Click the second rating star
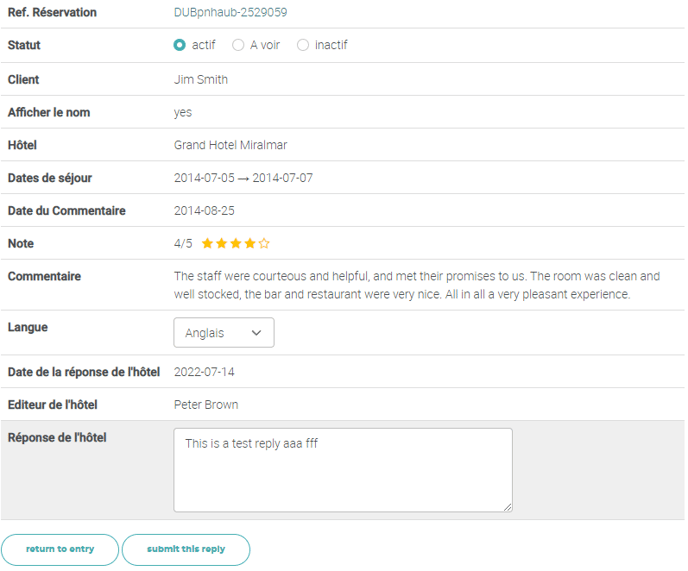 221,243
